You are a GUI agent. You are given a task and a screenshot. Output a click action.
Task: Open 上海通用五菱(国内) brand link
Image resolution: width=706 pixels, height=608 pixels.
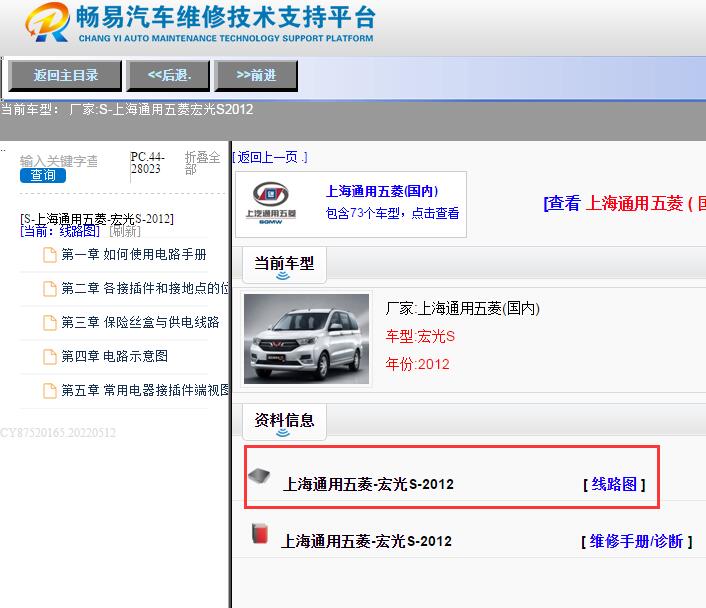pyautogui.click(x=382, y=191)
